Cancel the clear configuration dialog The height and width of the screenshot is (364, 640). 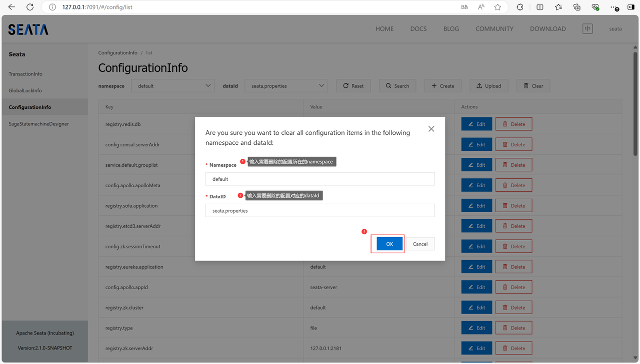point(420,244)
